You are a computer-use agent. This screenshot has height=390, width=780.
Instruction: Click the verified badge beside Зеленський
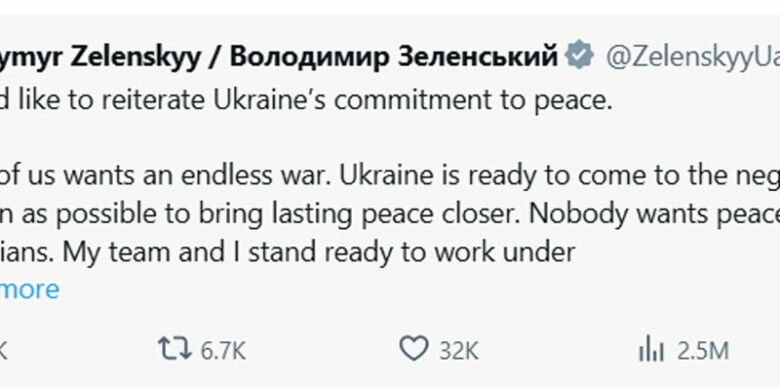point(580,56)
